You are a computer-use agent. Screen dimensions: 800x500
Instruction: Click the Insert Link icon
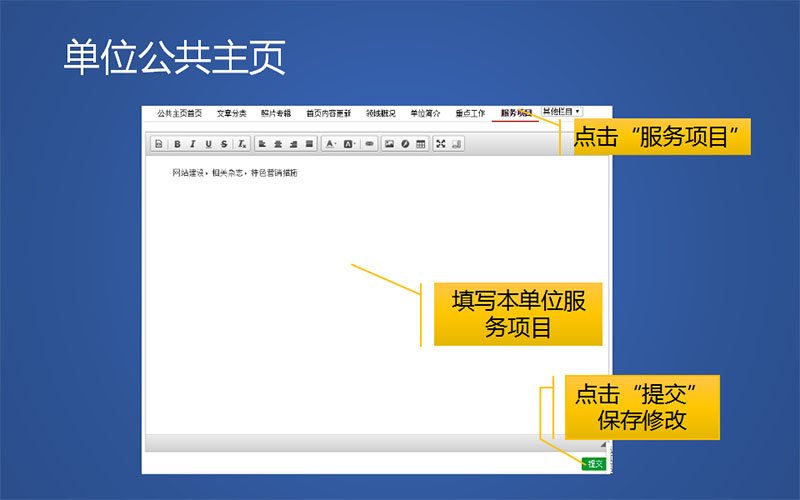[x=369, y=144]
